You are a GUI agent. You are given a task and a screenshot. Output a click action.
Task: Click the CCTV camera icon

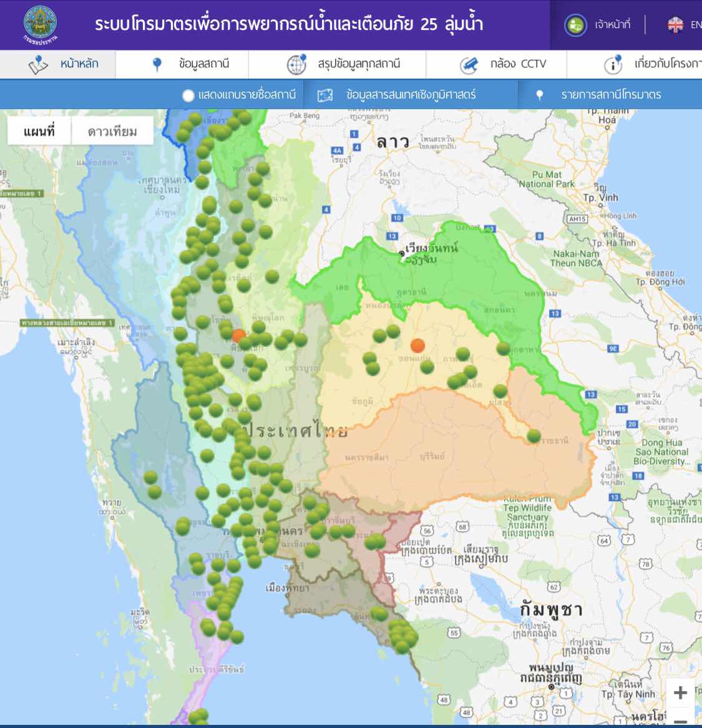coord(469,64)
